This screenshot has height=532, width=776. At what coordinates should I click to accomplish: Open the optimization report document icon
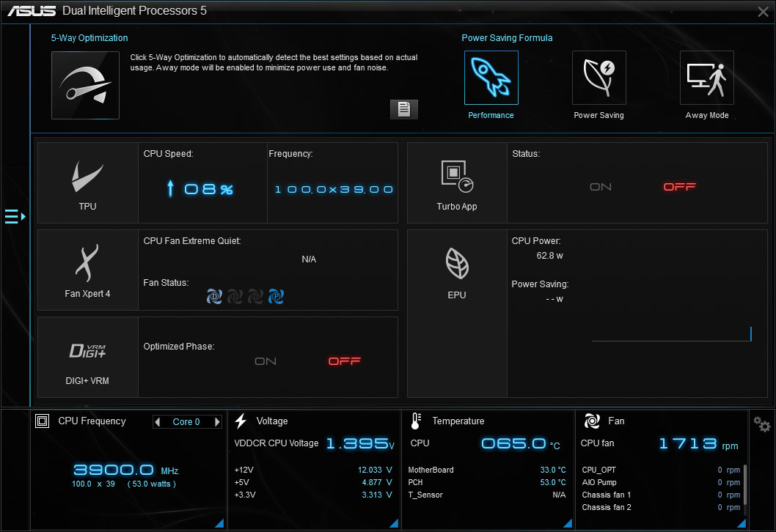click(404, 109)
